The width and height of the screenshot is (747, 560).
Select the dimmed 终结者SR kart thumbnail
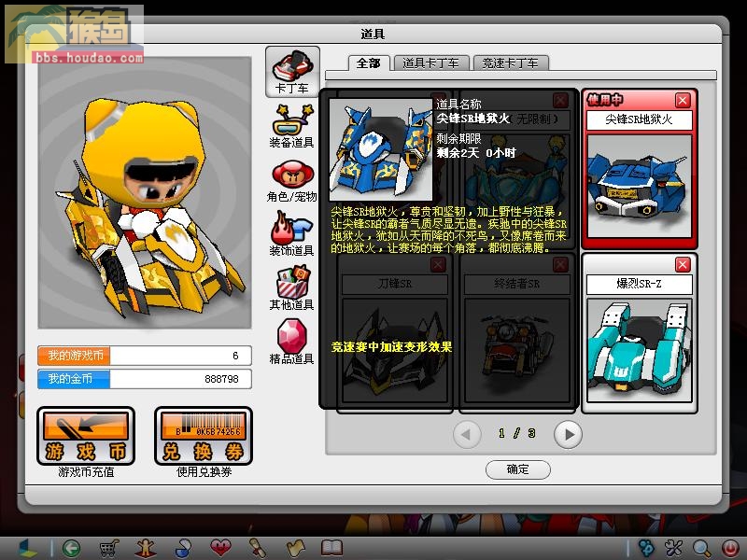tap(517, 350)
